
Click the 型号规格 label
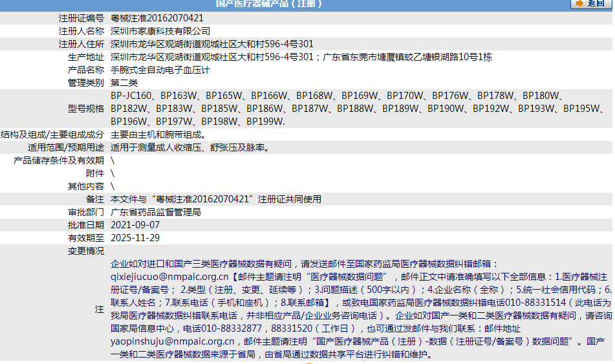86,109
